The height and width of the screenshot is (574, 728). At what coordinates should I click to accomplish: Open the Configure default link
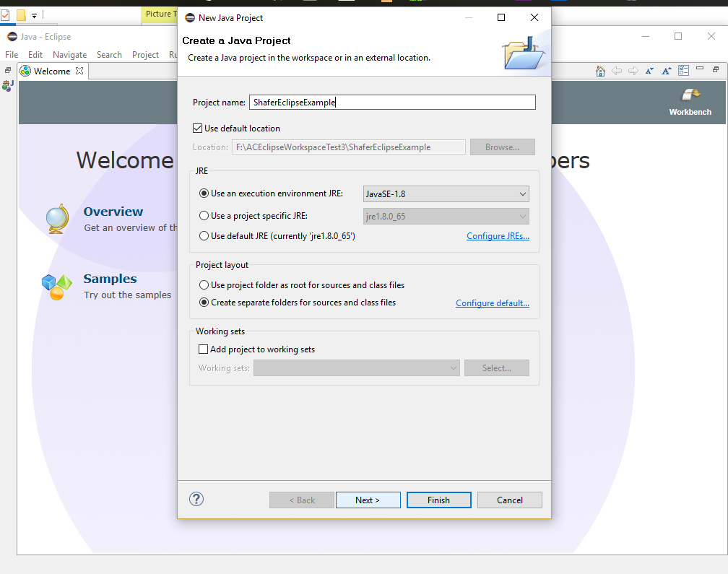493,303
